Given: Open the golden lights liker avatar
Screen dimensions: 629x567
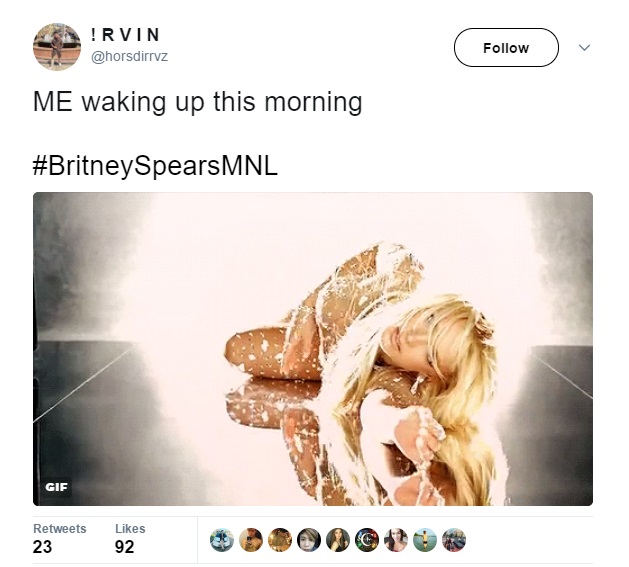Looking at the screenshot, I should (x=280, y=540).
